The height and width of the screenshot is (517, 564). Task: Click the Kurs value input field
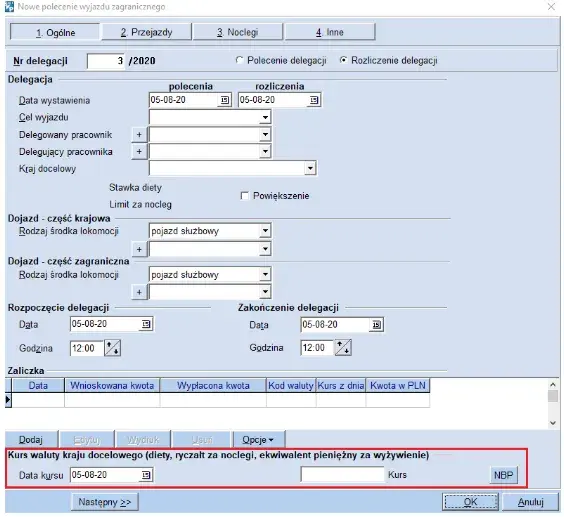coord(342,475)
